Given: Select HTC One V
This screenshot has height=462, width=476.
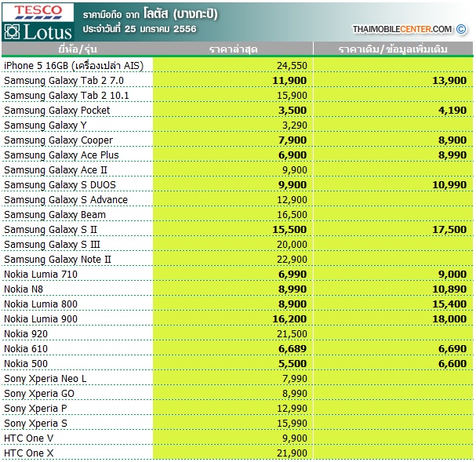Looking at the screenshot, I should pos(28,438).
